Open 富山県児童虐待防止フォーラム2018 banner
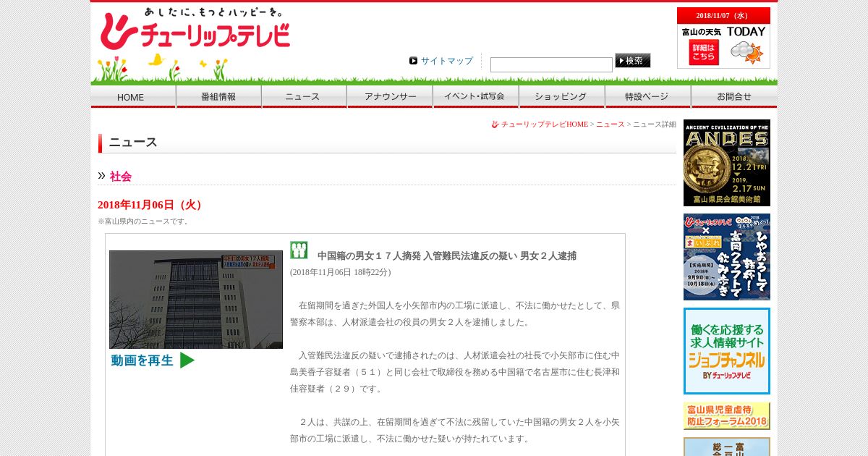 [727, 416]
